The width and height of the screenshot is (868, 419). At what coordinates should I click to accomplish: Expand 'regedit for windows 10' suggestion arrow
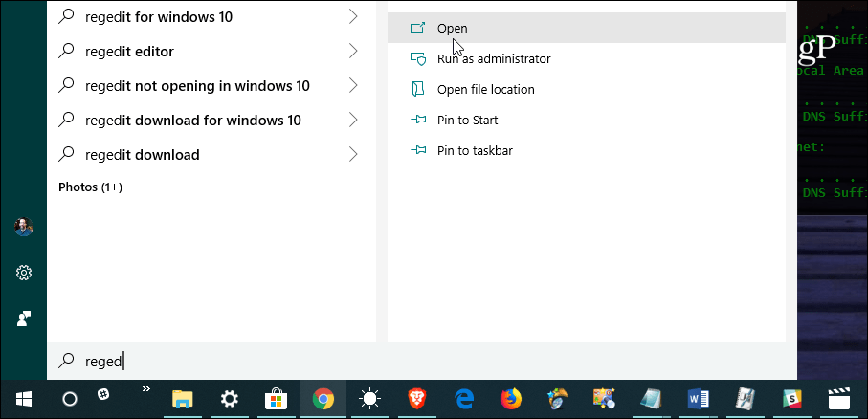[353, 17]
